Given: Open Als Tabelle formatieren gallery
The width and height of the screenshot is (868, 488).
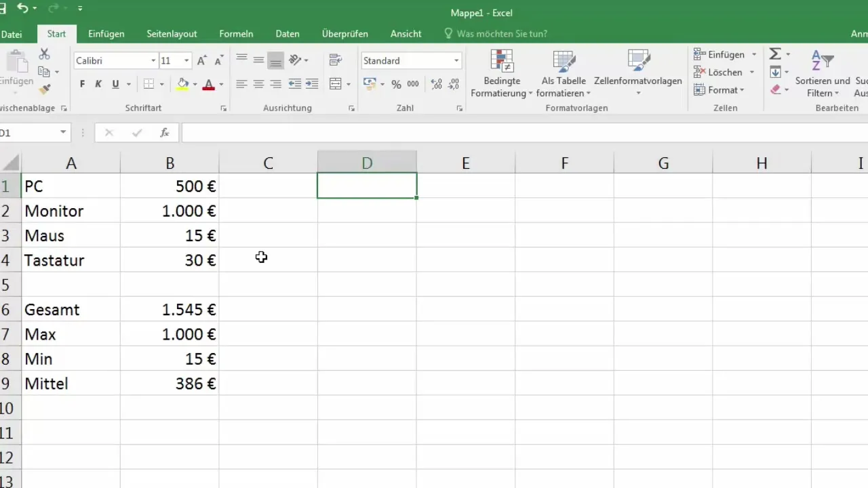Looking at the screenshot, I should [x=564, y=73].
